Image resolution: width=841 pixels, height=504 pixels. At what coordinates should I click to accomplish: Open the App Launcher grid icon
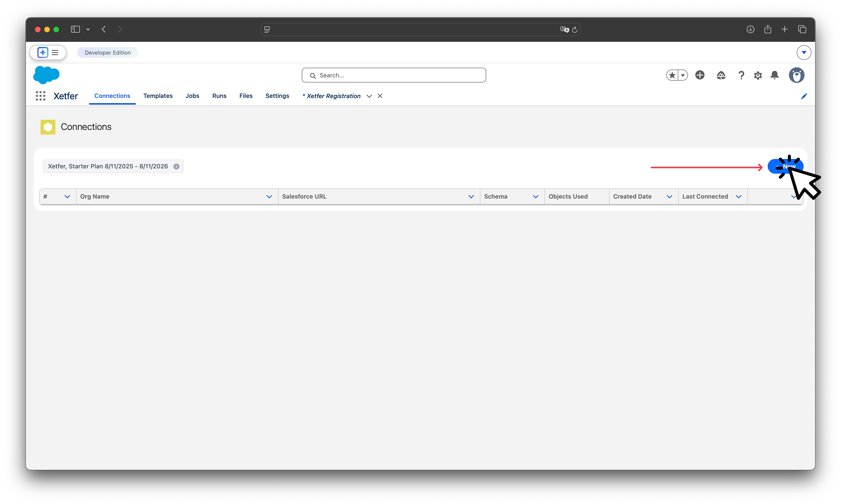pos(40,96)
